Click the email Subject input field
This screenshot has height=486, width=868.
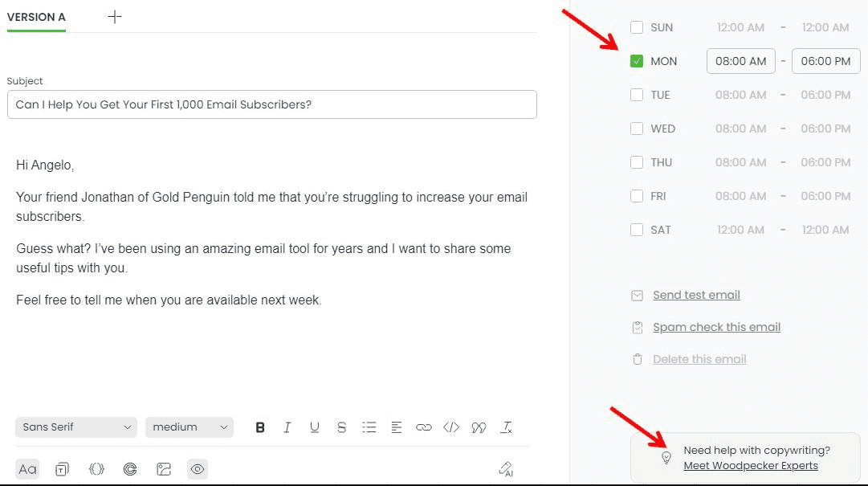(271, 104)
